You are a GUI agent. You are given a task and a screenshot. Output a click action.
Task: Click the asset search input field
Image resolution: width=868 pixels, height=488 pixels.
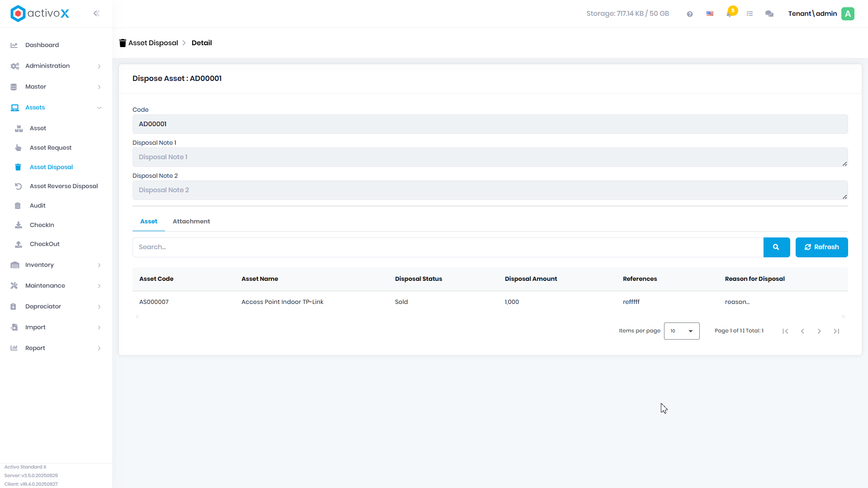(x=448, y=247)
